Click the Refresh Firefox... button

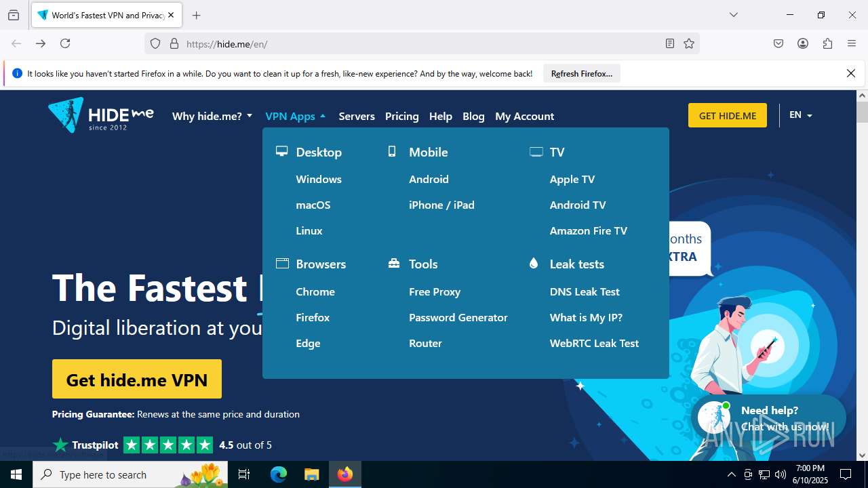tap(582, 73)
